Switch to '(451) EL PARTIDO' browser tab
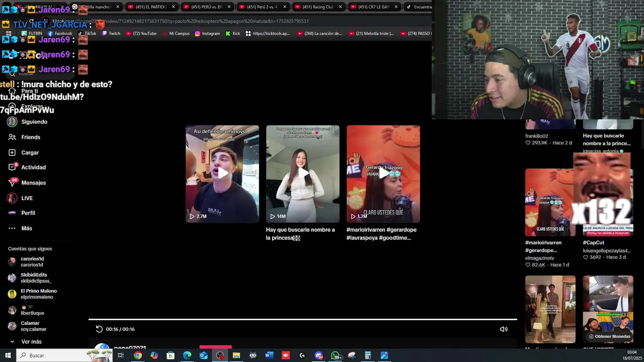This screenshot has width=644, height=362. [x=151, y=7]
